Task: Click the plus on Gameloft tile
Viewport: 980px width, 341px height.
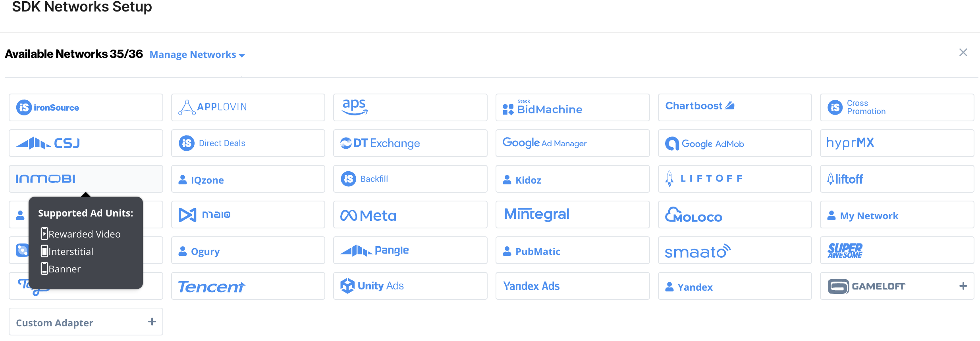Action: coord(963,286)
